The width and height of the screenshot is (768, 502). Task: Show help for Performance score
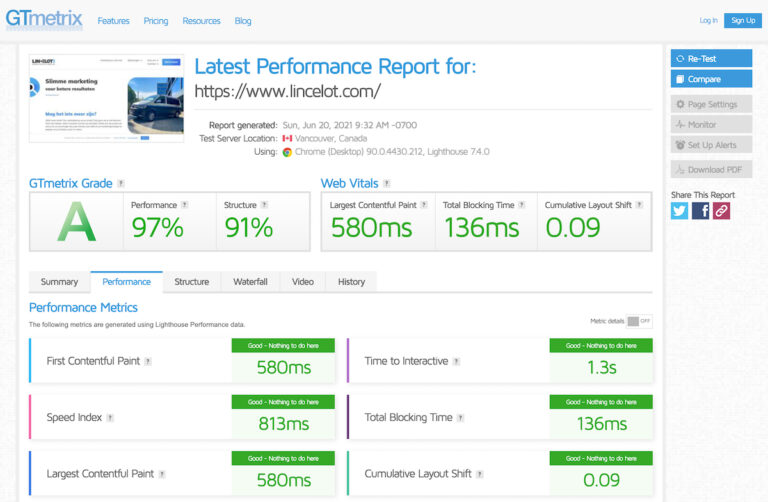[185, 205]
